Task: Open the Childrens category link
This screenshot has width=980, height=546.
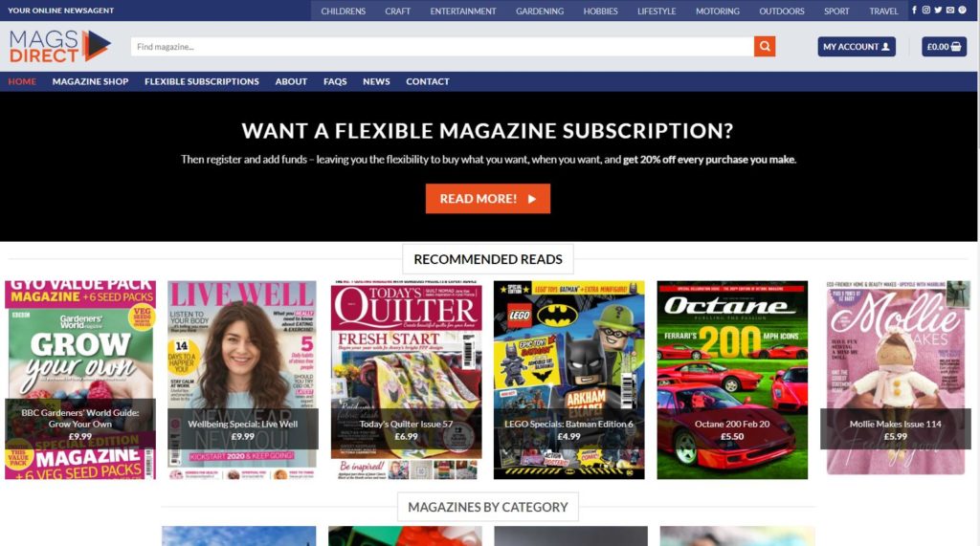Action: point(344,11)
